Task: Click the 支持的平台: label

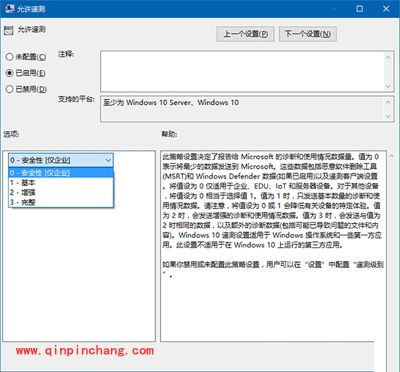Action: pyautogui.click(x=76, y=99)
